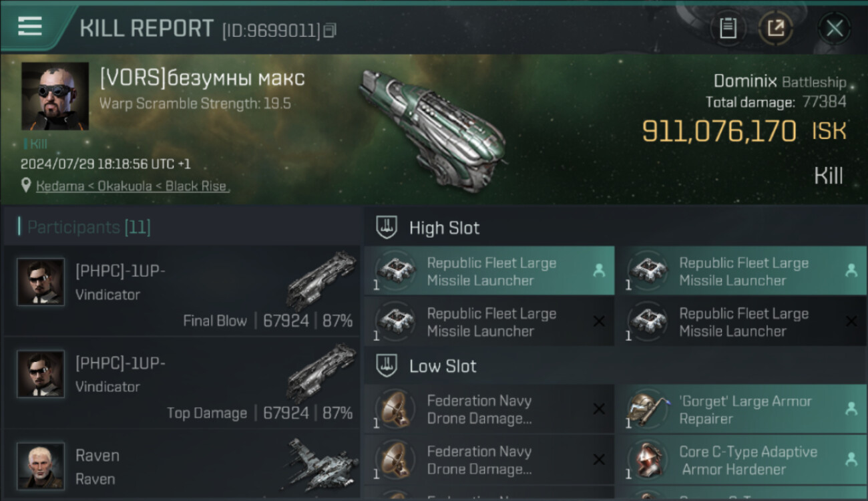Viewport: 868px width, 501px height.
Task: Copy the kill report ID
Action: pyautogui.click(x=330, y=30)
